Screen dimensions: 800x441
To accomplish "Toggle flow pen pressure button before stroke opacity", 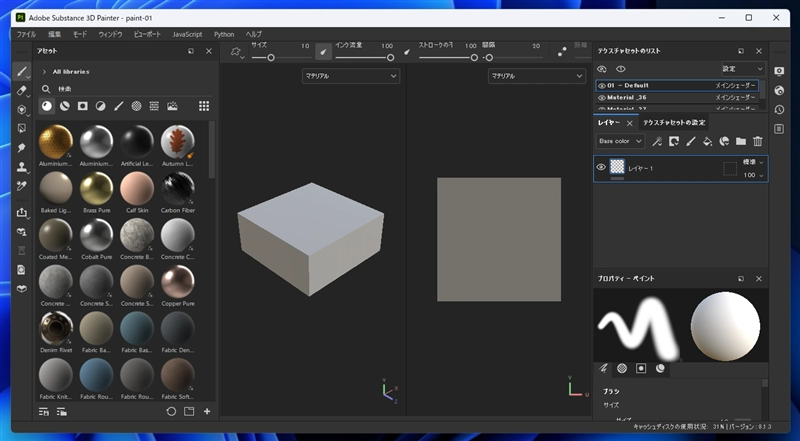I will (407, 52).
